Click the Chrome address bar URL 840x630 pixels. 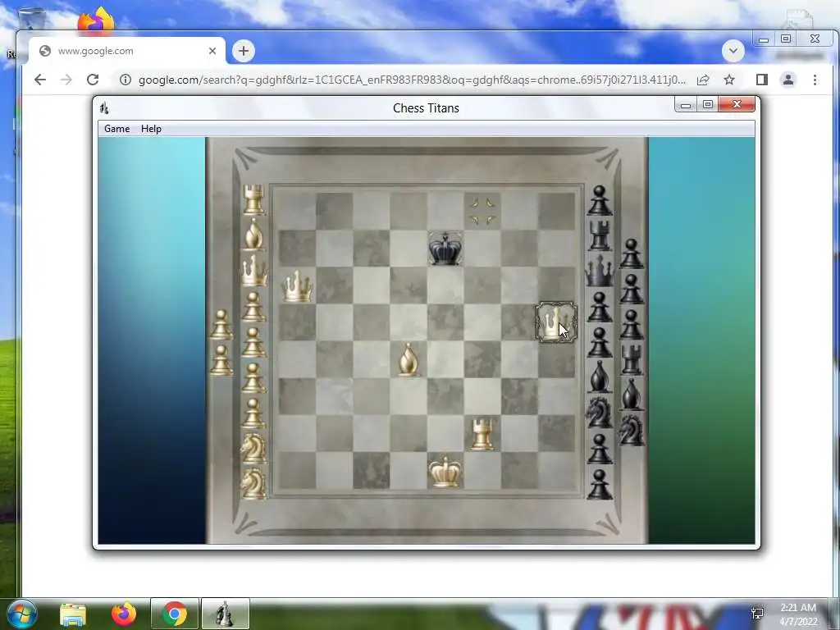point(412,80)
